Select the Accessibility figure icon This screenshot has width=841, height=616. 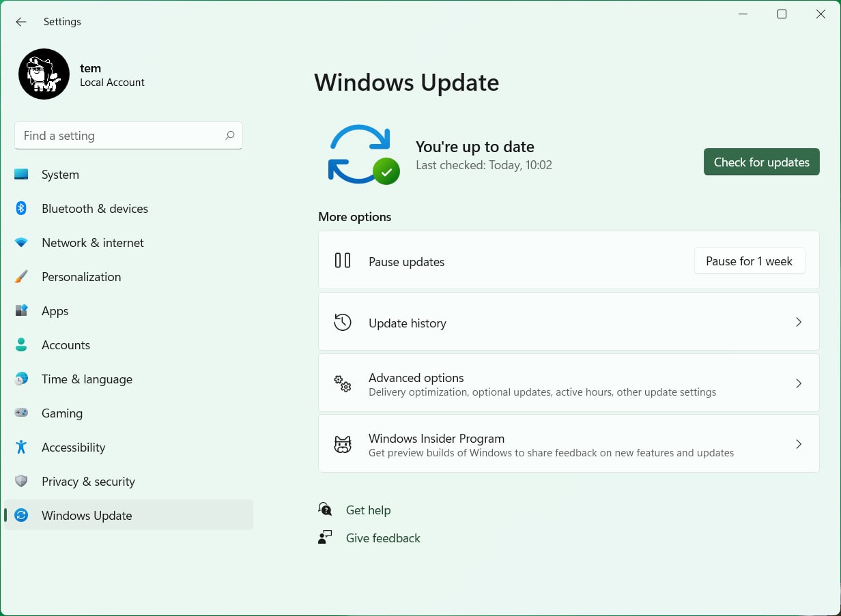coord(21,448)
